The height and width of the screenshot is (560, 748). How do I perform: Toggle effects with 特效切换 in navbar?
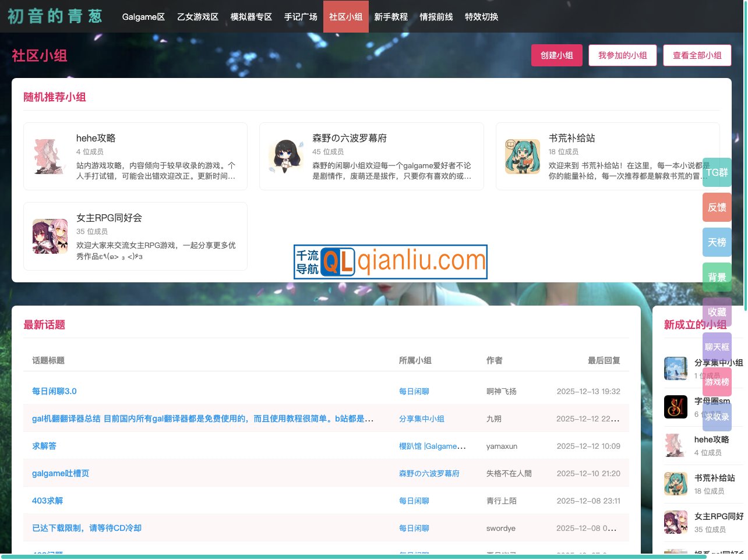481,17
